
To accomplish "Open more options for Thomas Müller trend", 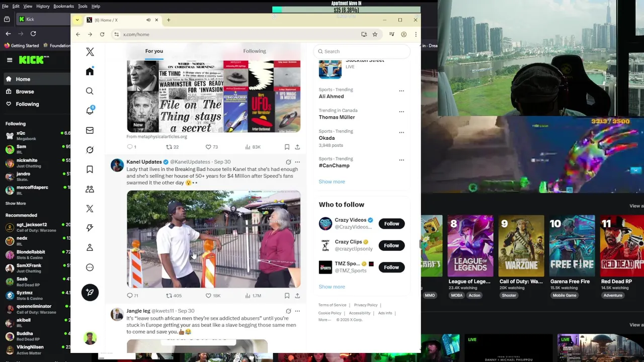I will coord(401,112).
